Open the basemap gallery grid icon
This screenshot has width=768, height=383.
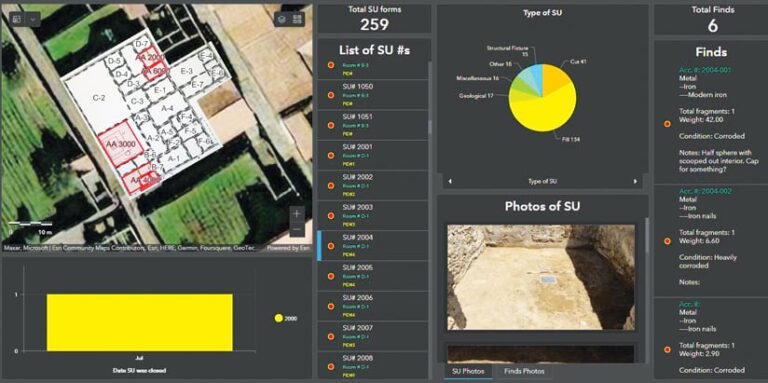click(297, 19)
